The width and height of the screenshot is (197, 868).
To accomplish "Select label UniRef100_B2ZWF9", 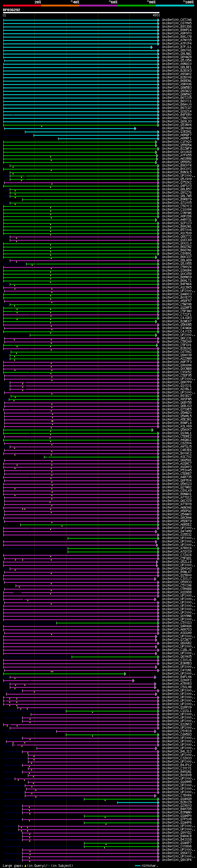I will coord(177,149).
